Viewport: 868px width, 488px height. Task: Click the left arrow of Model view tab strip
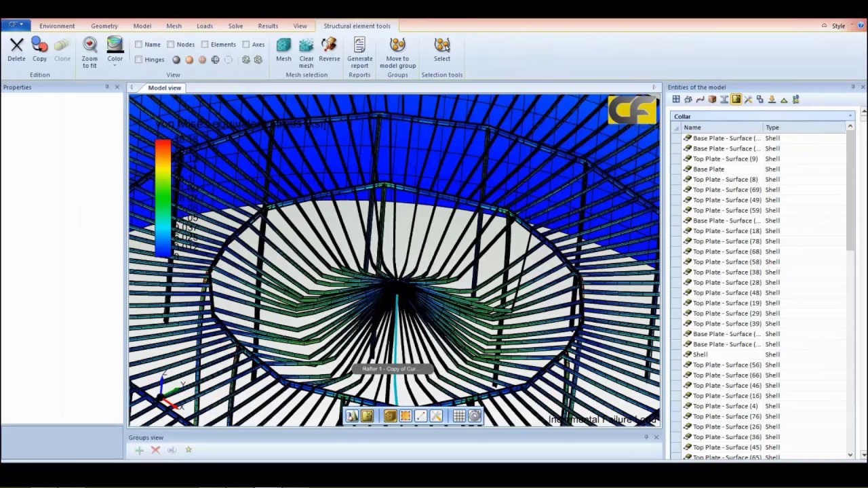pos(132,87)
